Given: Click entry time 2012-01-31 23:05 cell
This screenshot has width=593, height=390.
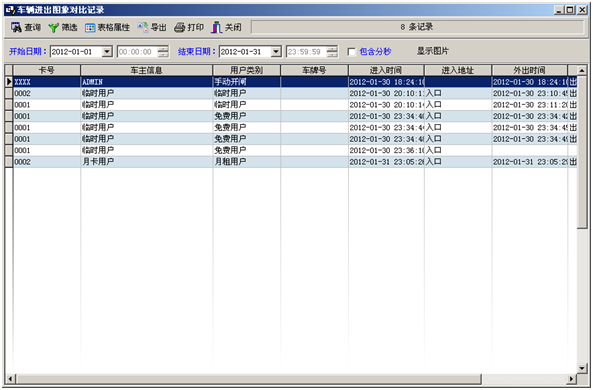Looking at the screenshot, I should click(x=386, y=162).
